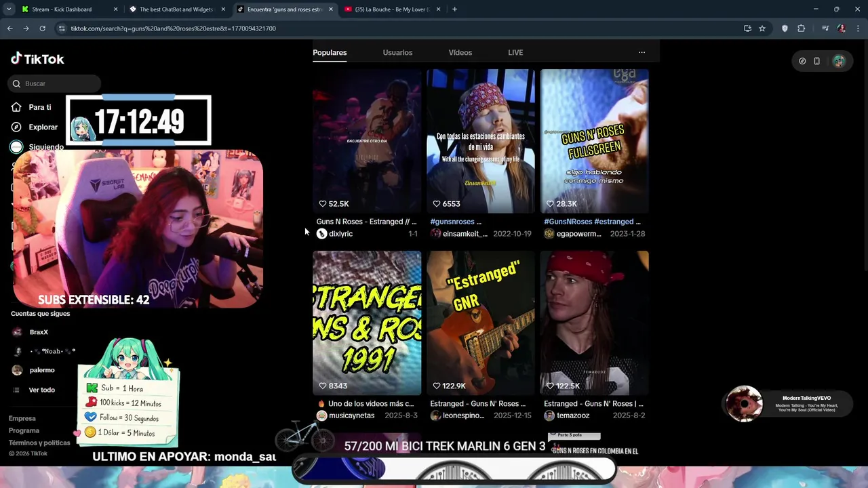Open the Para ti home icon
868x488 pixels.
coord(16,107)
